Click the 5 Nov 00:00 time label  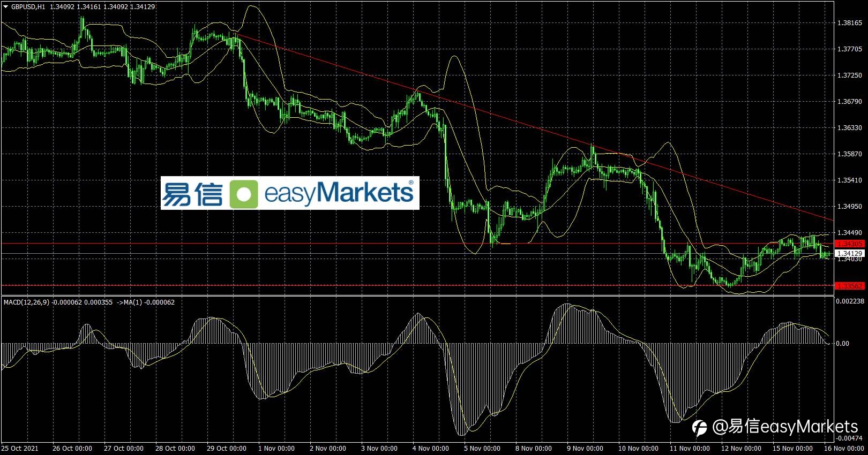482,449
